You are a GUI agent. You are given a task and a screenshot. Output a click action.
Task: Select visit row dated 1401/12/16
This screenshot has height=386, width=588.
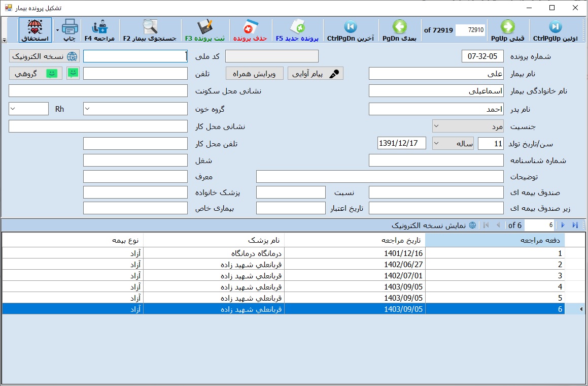pos(403,253)
